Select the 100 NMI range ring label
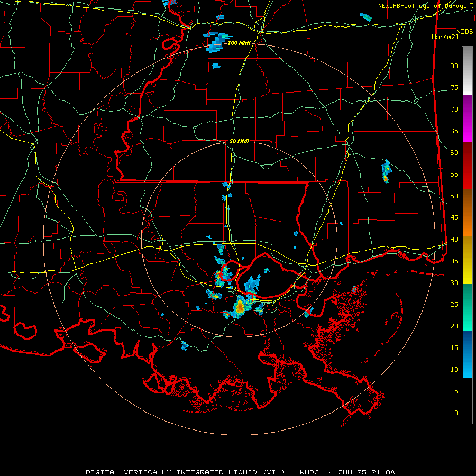The width and height of the screenshot is (476, 476). point(239,43)
